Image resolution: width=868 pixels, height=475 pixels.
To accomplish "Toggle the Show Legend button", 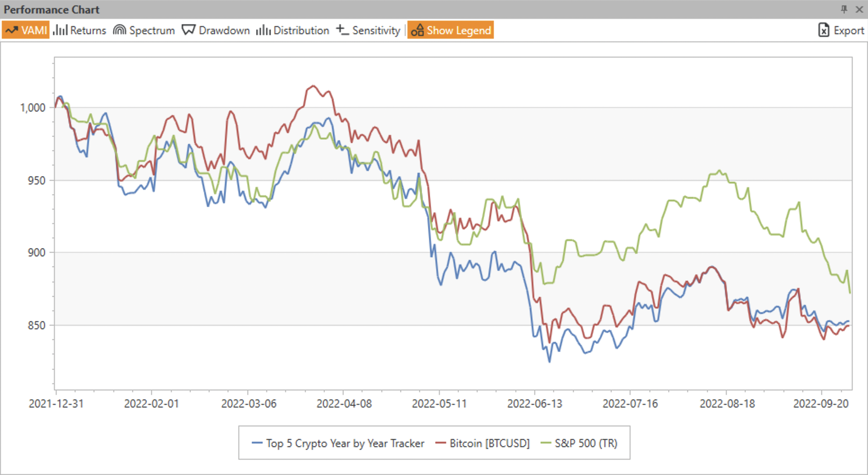I will click(x=451, y=30).
